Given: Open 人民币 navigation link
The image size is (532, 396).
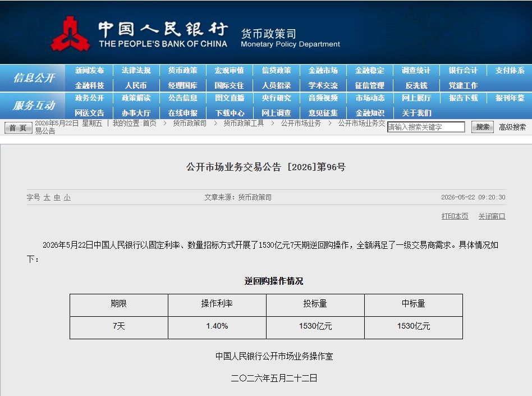Looking at the screenshot, I should 136,85.
